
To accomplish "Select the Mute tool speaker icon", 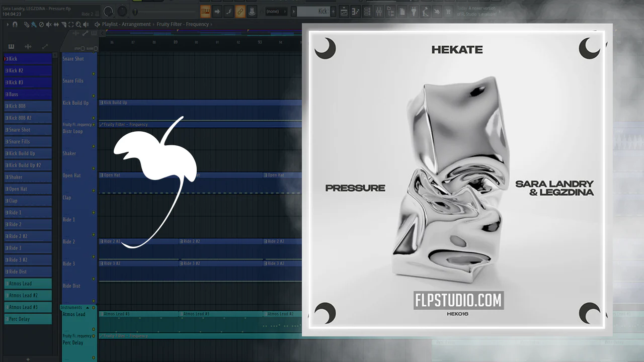I will point(49,24).
